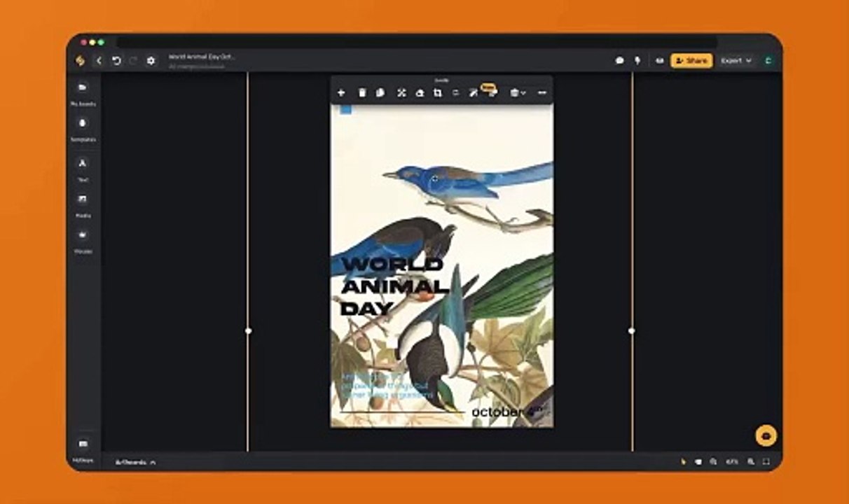Viewport: 849px width, 504px height.
Task: Undo the last action
Action: (116, 61)
